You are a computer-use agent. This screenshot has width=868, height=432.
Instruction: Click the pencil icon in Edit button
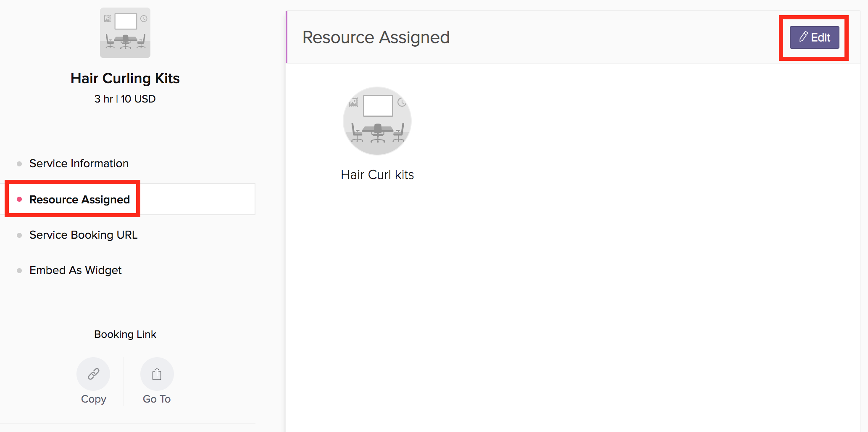803,37
